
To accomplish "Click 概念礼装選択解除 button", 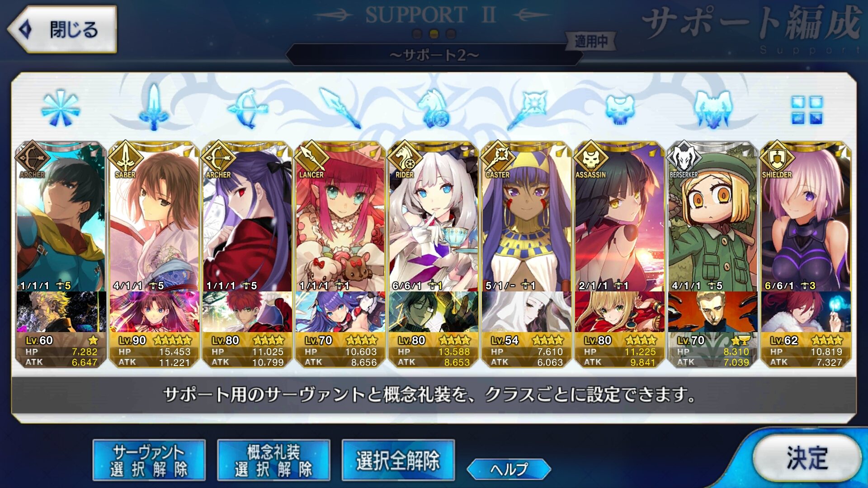I will pos(274,460).
